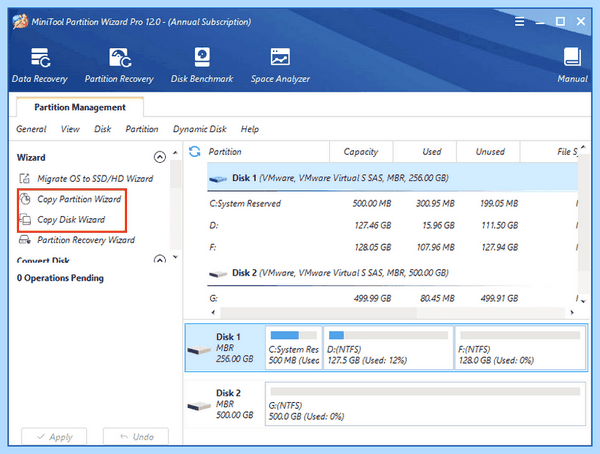
Task: Launch Migrate OS to SSD/HD Wizard
Action: (95, 179)
